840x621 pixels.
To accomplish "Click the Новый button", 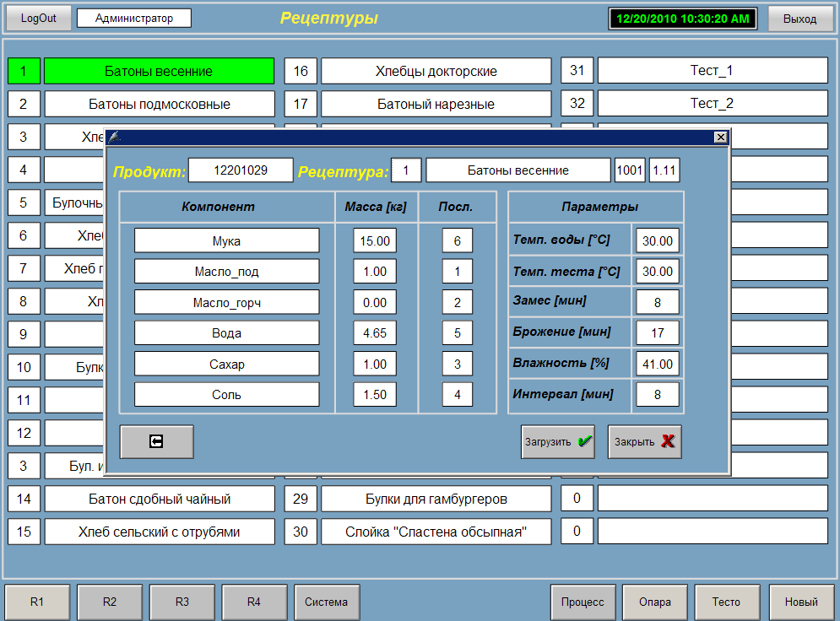I will [x=801, y=602].
